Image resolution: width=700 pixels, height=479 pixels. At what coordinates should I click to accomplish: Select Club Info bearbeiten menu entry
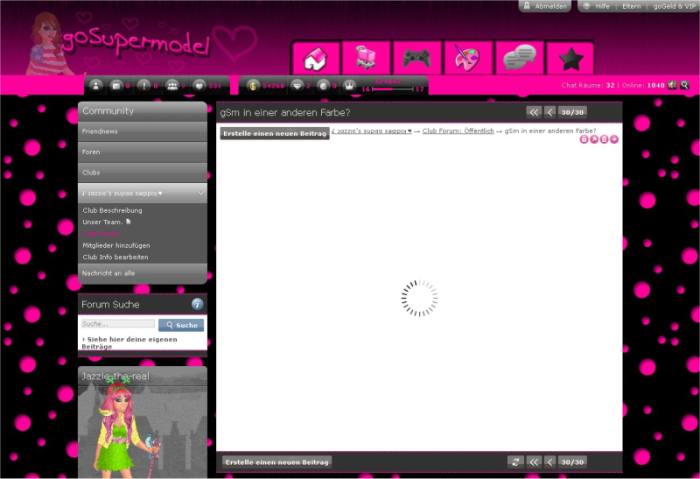115,257
